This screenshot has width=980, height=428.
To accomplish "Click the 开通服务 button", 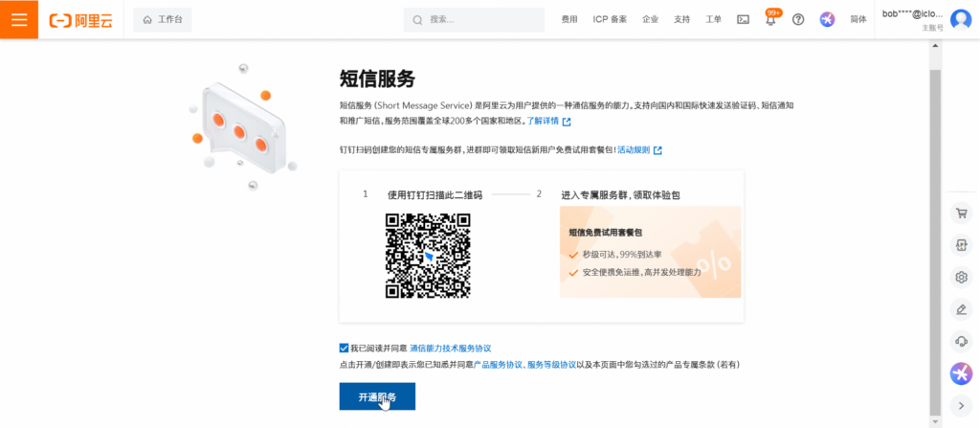I will 377,396.
